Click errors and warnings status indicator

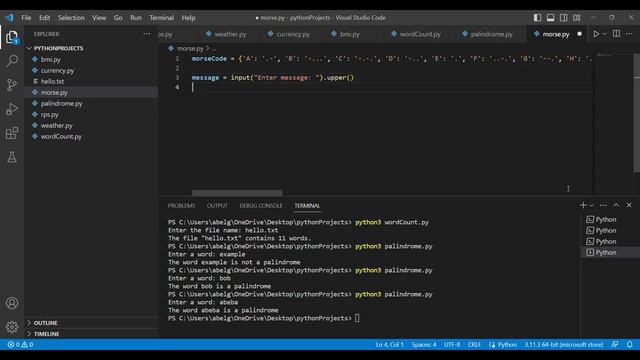tap(20, 344)
